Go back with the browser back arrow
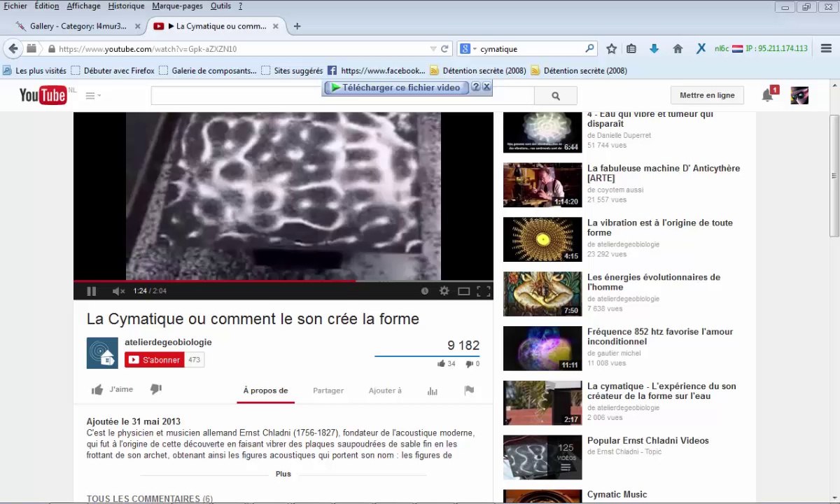This screenshot has height=504, width=840. pyautogui.click(x=13, y=49)
